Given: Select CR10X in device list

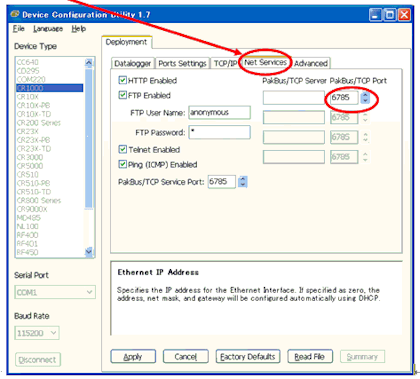Looking at the screenshot, I should pos(28,97).
